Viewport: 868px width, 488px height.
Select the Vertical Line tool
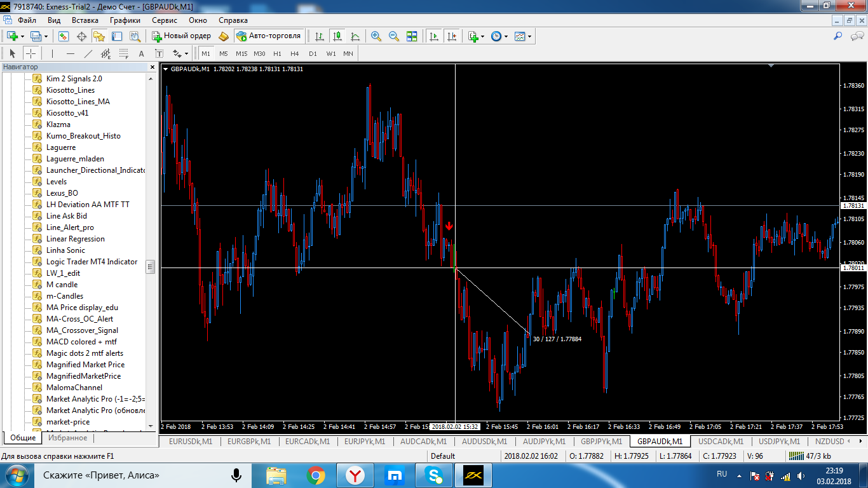click(52, 53)
